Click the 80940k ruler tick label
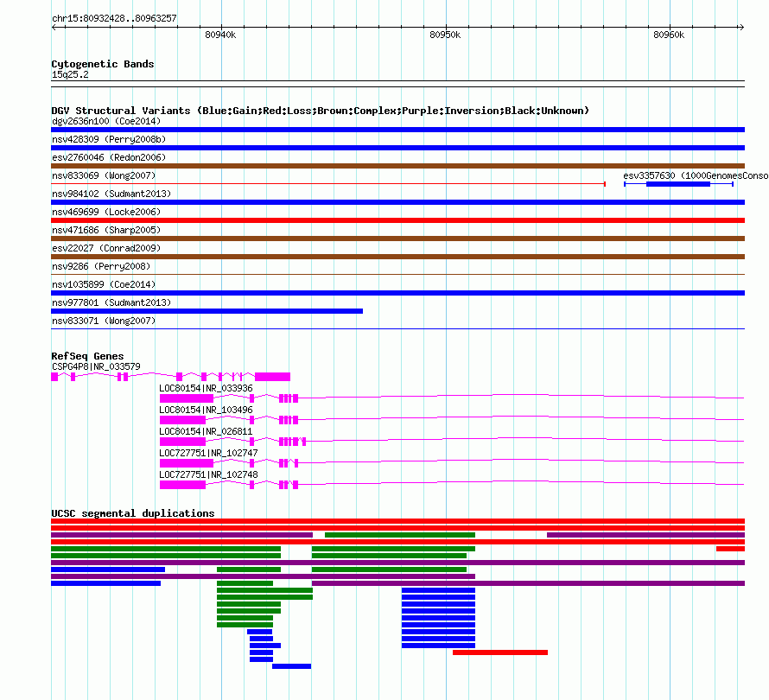Viewport: 769px width, 700px height. point(220,35)
